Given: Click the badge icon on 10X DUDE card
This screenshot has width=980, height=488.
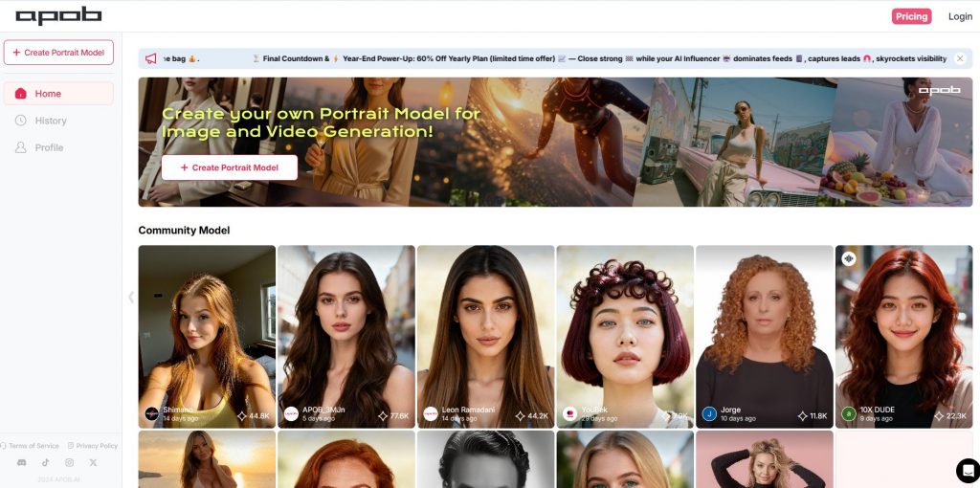Looking at the screenshot, I should [848, 258].
